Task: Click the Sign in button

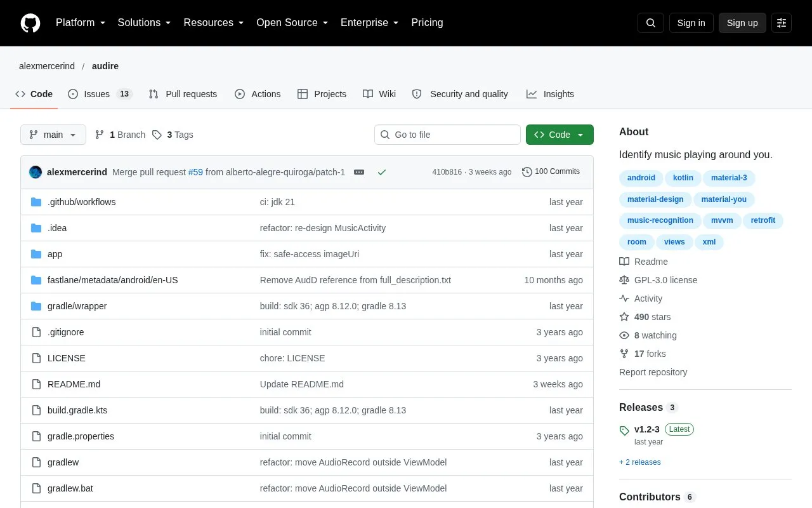Action: tap(691, 23)
